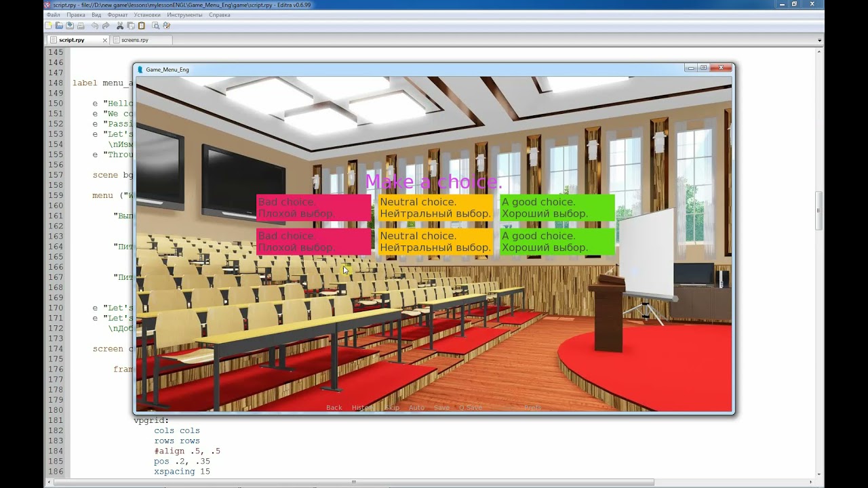Image resolution: width=868 pixels, height=488 pixels.
Task: Click the Editra app icon in title bar
Action: click(x=47, y=4)
